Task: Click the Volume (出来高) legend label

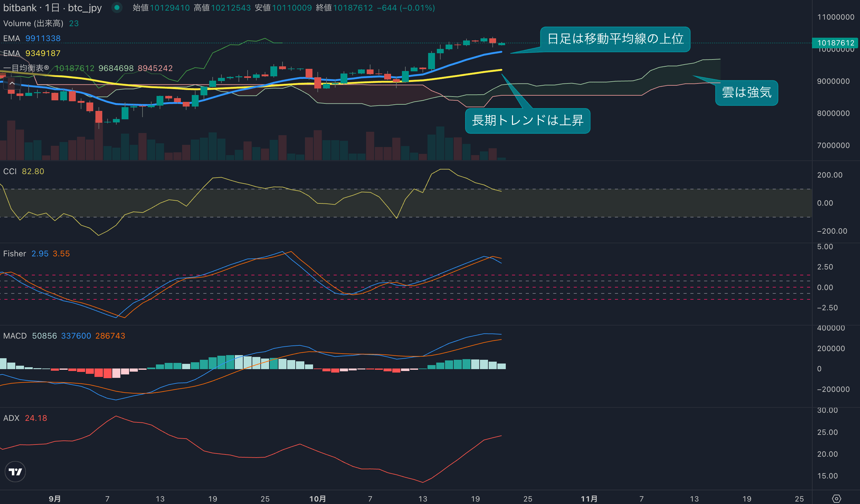Action: coord(33,23)
